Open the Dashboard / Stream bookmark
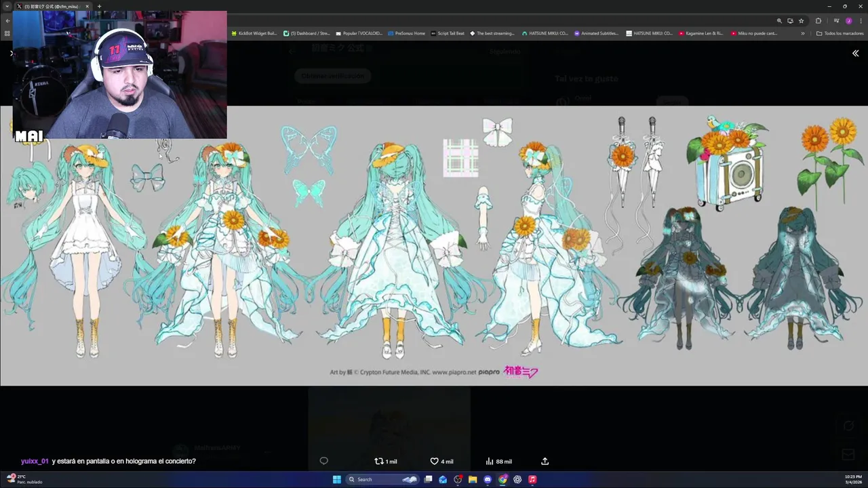Viewport: 868px width, 488px height. [x=307, y=33]
